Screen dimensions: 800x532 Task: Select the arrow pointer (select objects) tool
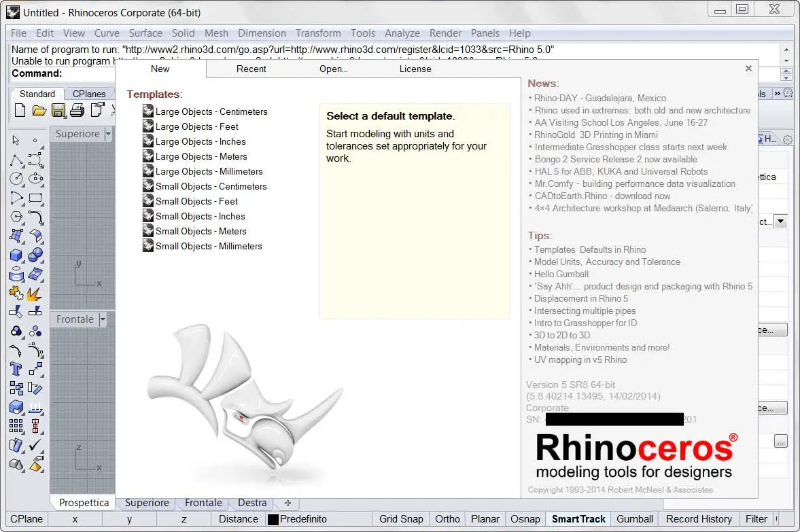pos(16,140)
